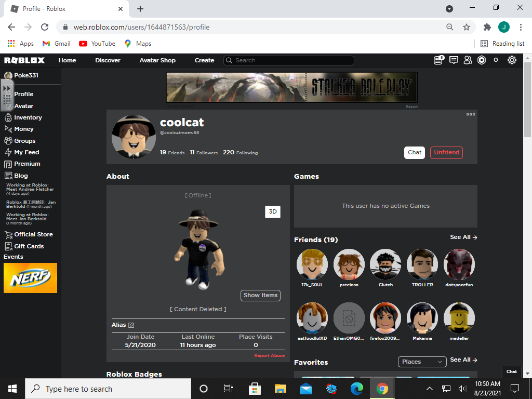Click the Unfriend button
This screenshot has width=532, height=399.
[x=446, y=152]
